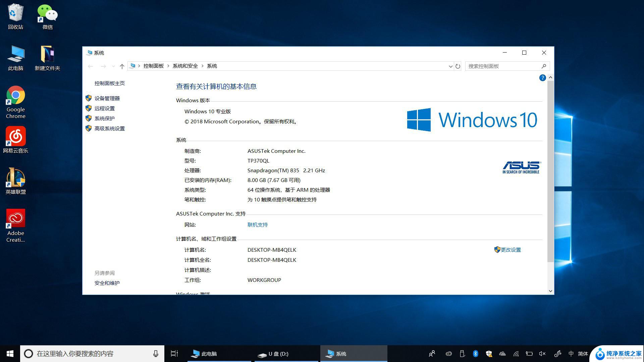Select the Google Chrome desktop icon
The width and height of the screenshot is (644, 362).
coord(15,102)
